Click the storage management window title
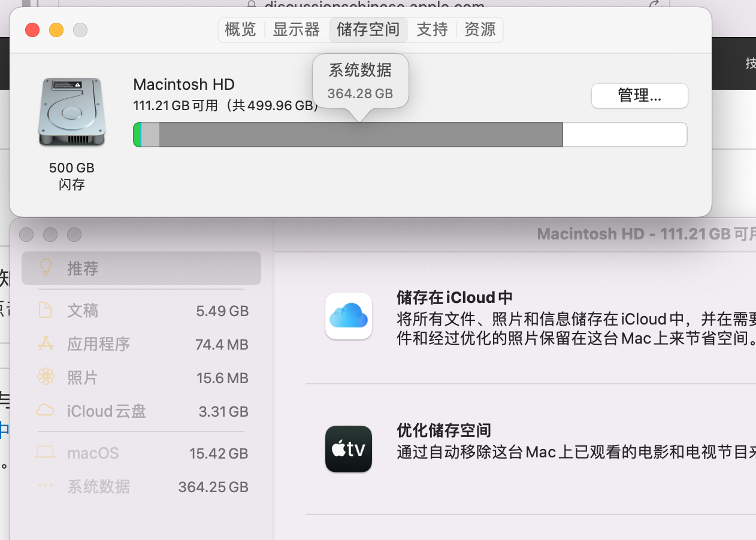The height and width of the screenshot is (540, 756). [x=646, y=234]
